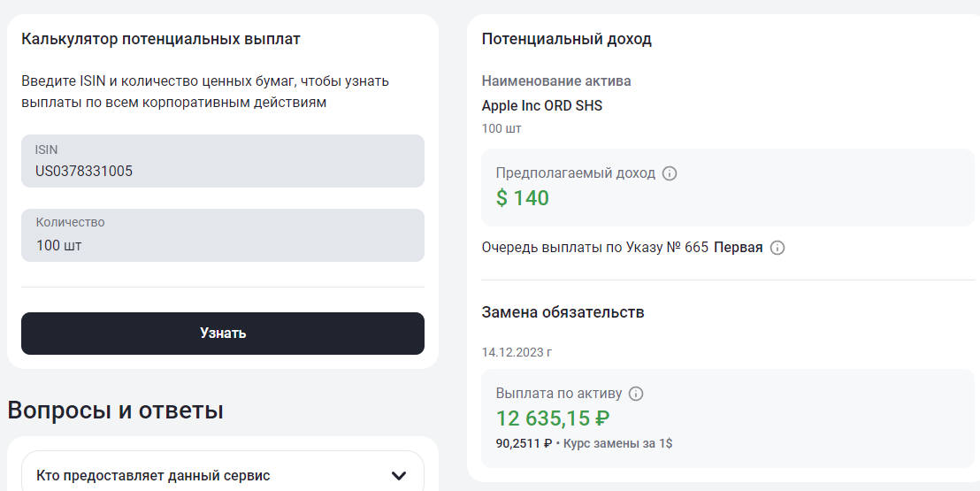The height and width of the screenshot is (491, 980).
Task: Click the Калькулятор потенциальных выплат heading
Action: pos(161,39)
